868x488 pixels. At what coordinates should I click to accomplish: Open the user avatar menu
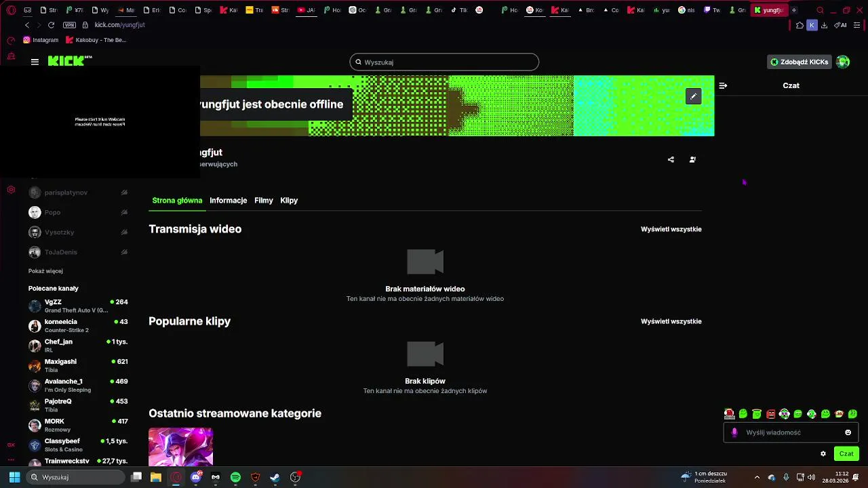click(843, 62)
